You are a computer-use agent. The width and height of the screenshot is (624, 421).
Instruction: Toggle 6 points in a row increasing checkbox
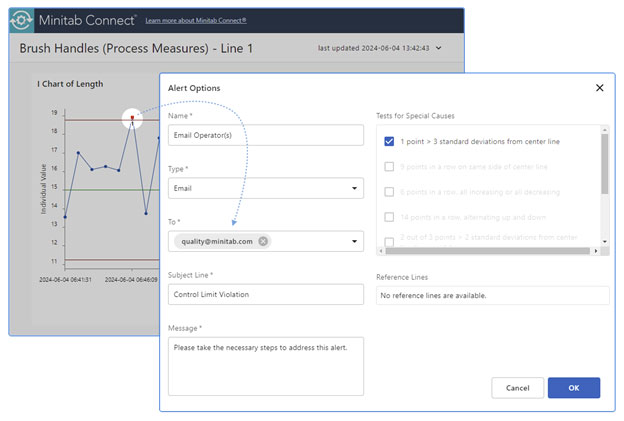click(389, 191)
